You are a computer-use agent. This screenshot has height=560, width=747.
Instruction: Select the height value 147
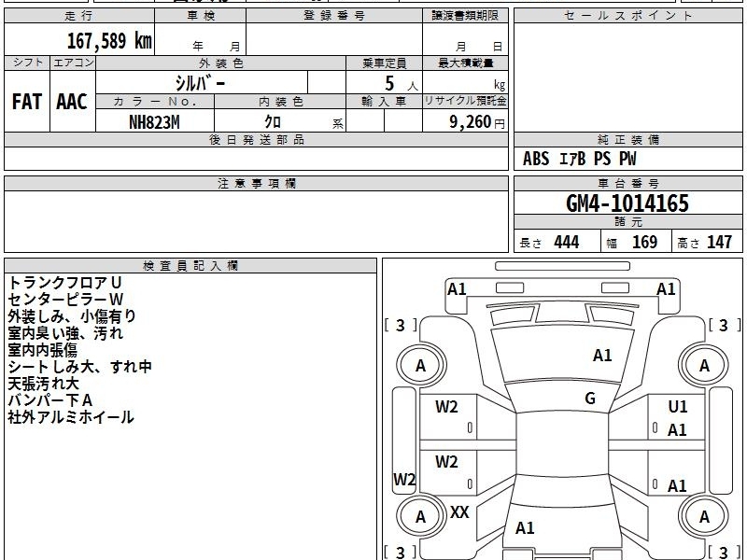719,242
